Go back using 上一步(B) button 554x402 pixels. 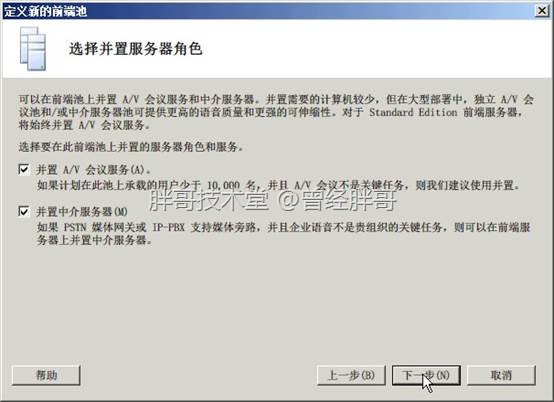351,375
